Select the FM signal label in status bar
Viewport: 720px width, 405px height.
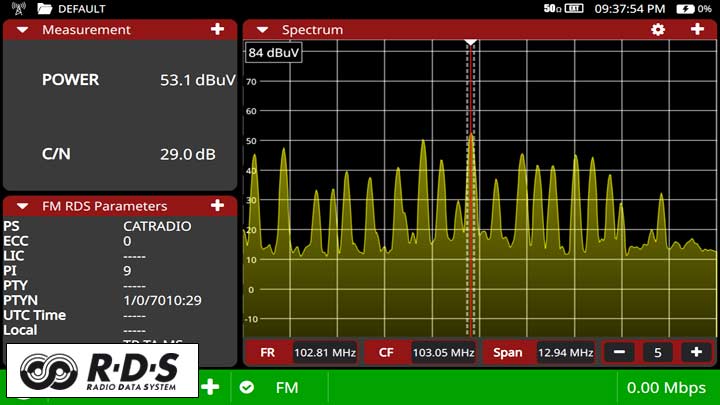click(287, 388)
